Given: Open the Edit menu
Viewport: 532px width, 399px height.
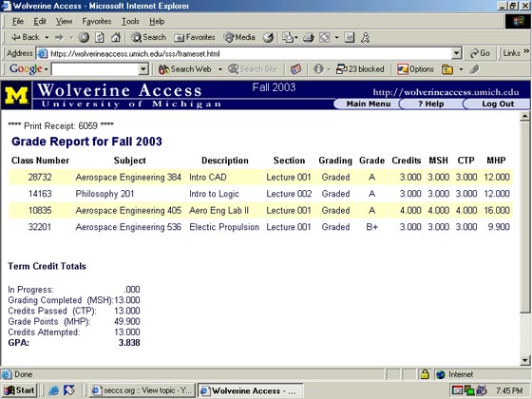Looking at the screenshot, I should [40, 21].
